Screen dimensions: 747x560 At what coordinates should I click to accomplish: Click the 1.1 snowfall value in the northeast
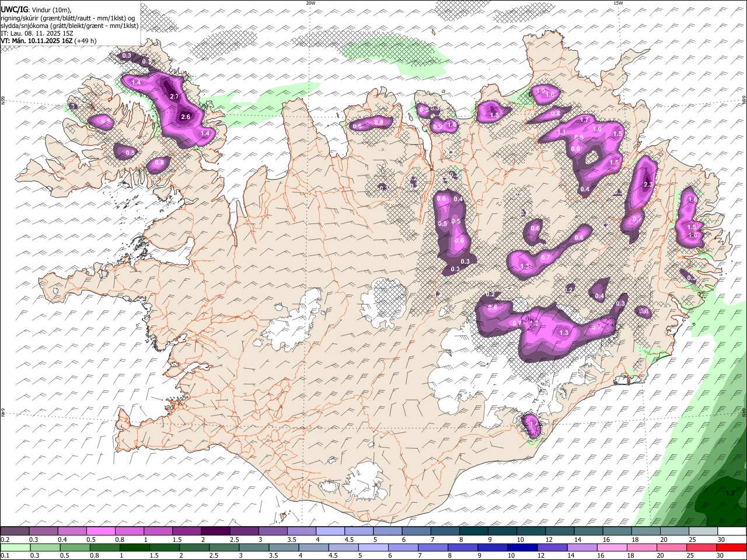[x=561, y=132]
